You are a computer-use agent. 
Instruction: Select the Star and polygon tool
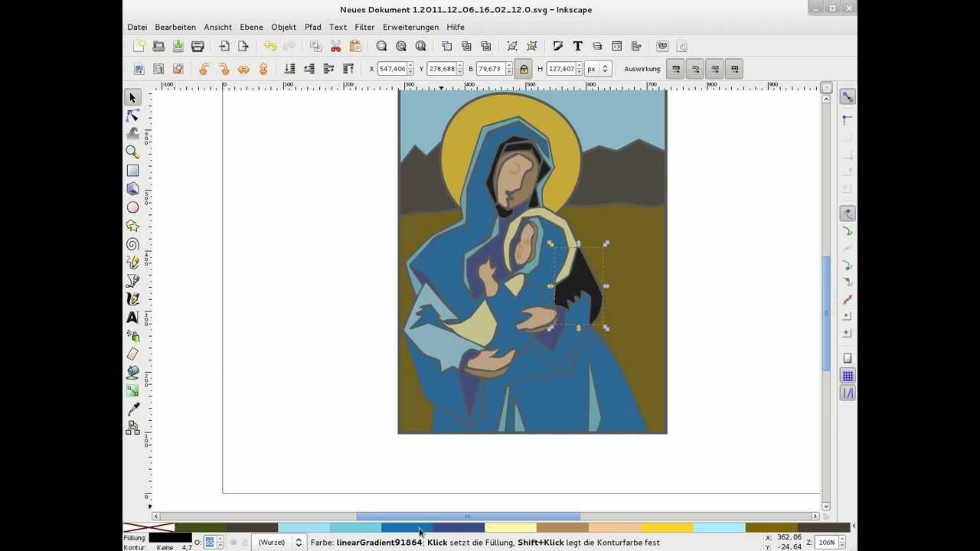pyautogui.click(x=132, y=226)
